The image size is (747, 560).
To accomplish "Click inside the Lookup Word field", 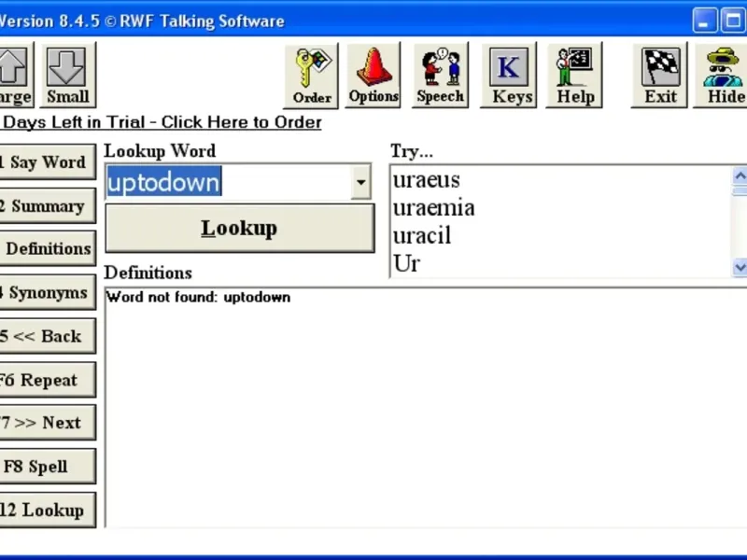I will coord(229,182).
